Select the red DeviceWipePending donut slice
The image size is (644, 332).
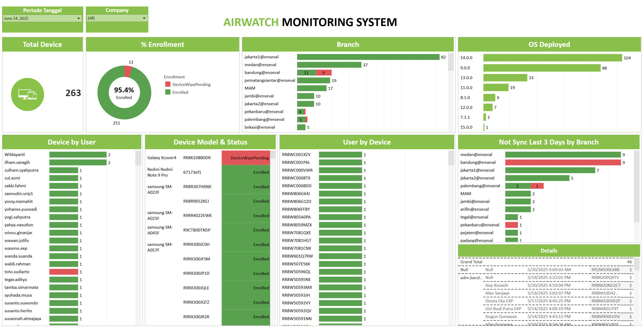(128, 71)
